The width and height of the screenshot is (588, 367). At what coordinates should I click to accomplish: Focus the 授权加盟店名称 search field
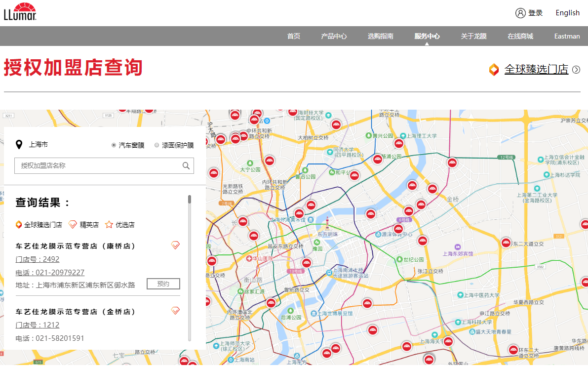tap(104, 166)
